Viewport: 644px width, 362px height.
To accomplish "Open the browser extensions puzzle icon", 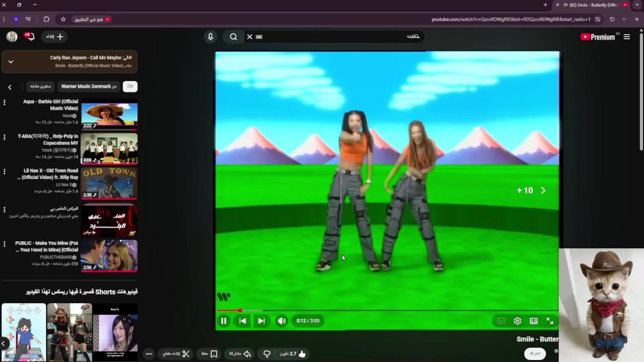I will 46,19.
